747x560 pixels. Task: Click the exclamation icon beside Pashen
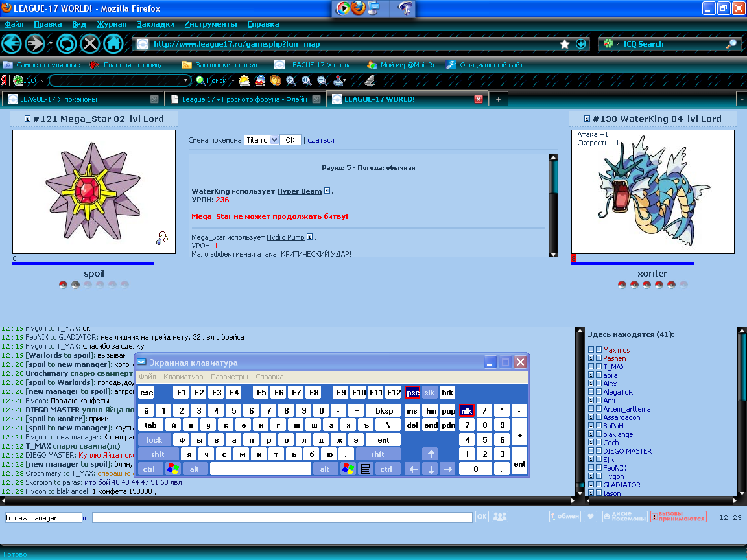(599, 358)
